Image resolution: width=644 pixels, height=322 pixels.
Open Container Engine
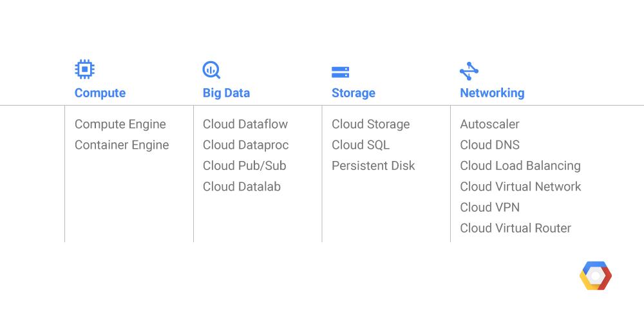pos(122,145)
